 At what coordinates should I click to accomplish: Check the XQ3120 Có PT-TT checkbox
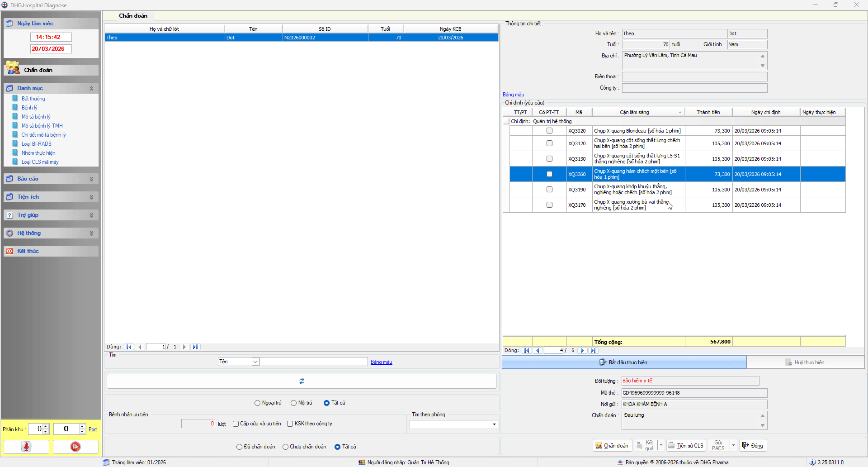coord(549,143)
